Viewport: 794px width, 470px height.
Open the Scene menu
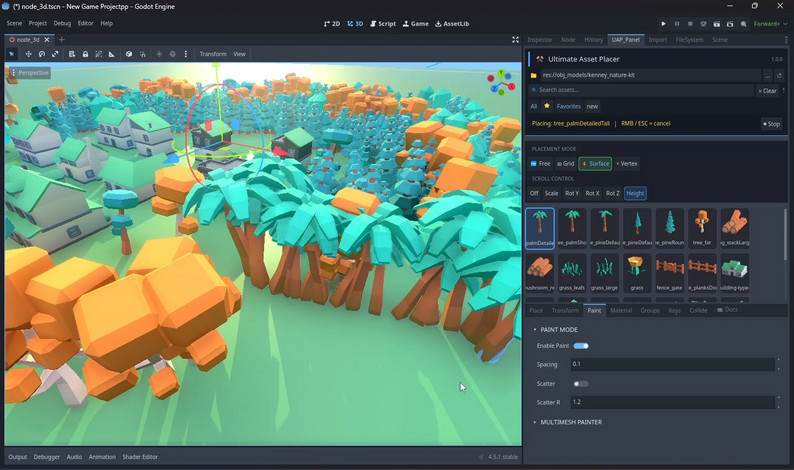(14, 23)
